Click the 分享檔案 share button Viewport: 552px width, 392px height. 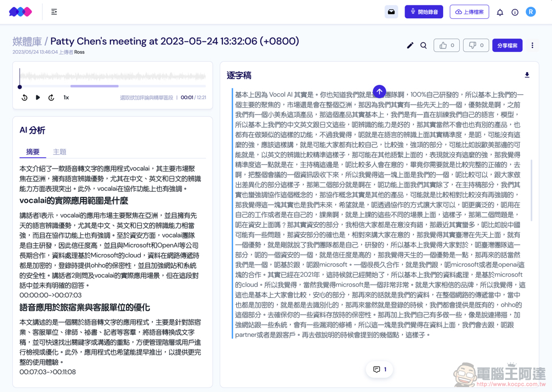point(507,45)
